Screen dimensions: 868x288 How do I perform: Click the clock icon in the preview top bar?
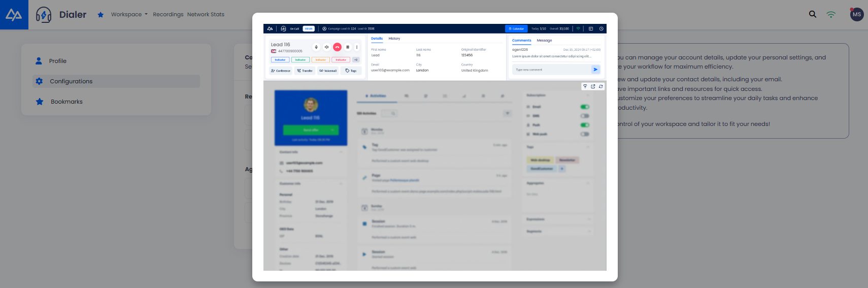602,29
